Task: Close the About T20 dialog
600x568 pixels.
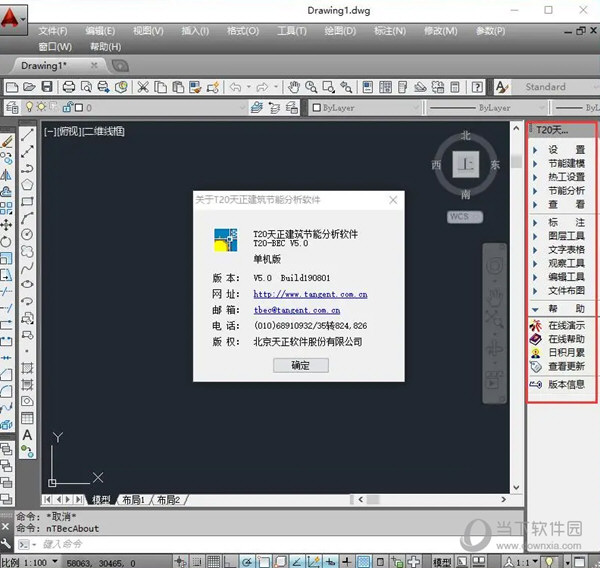Action: tap(393, 200)
